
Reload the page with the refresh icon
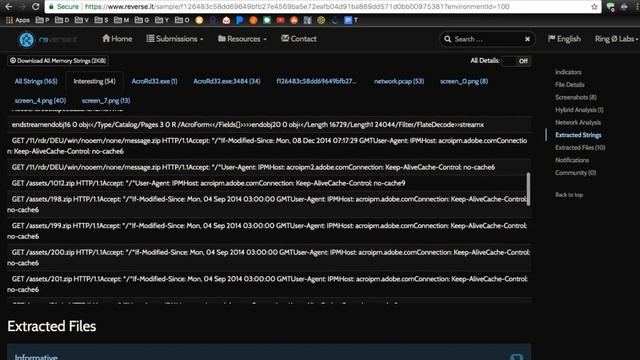[x=36, y=7]
